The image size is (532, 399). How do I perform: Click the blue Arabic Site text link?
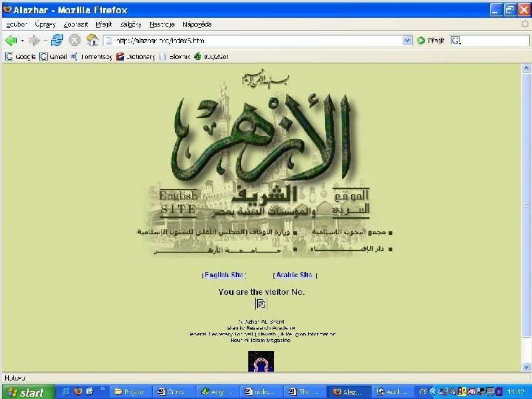click(x=295, y=275)
